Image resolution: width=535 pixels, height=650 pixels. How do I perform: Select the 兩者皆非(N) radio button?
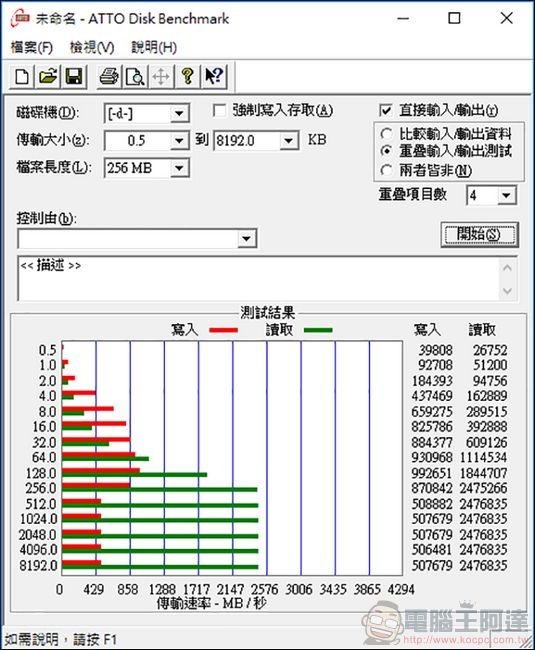(x=386, y=170)
